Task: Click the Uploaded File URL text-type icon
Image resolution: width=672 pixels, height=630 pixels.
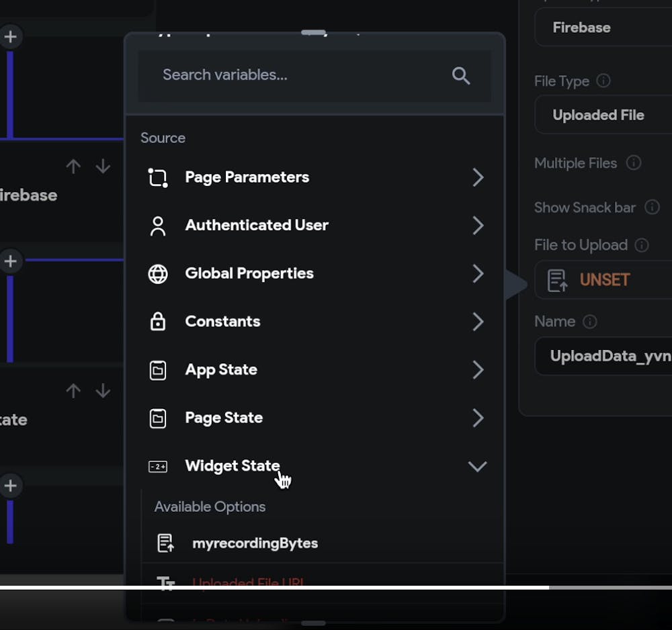Action: (x=166, y=582)
